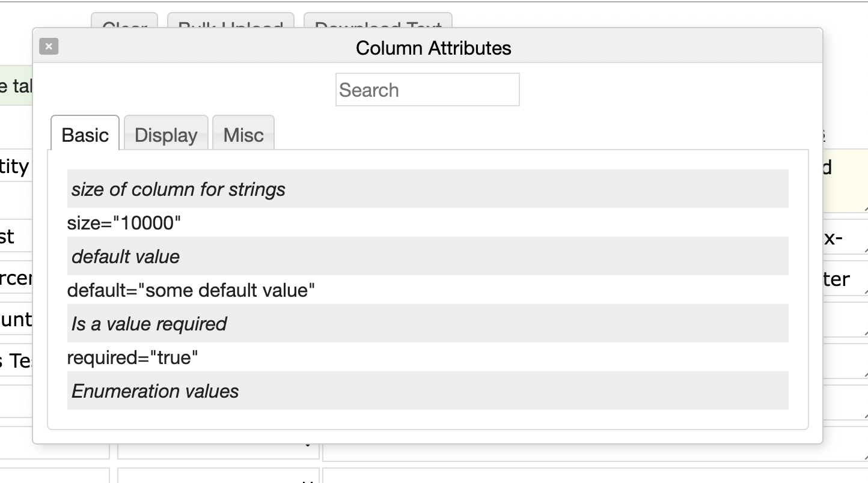This screenshot has height=483, width=868.
Task: Click the Download Text button
Action: pos(377,20)
